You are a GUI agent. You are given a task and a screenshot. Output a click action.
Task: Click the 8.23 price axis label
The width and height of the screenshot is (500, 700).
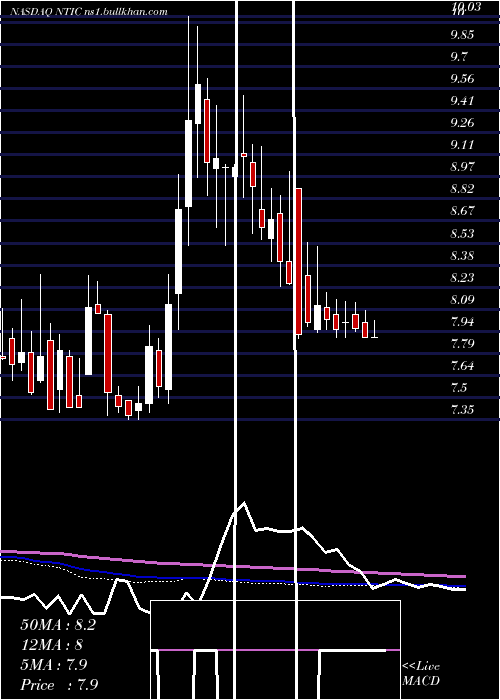click(462, 278)
